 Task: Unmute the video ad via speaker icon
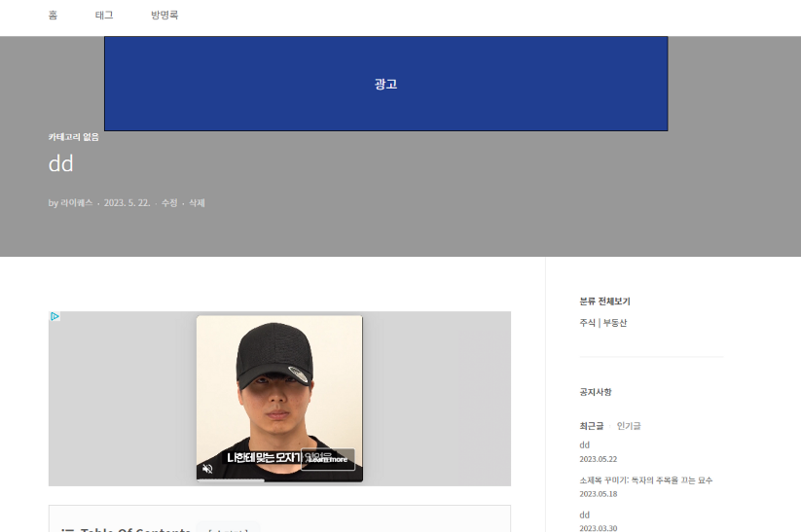207,469
